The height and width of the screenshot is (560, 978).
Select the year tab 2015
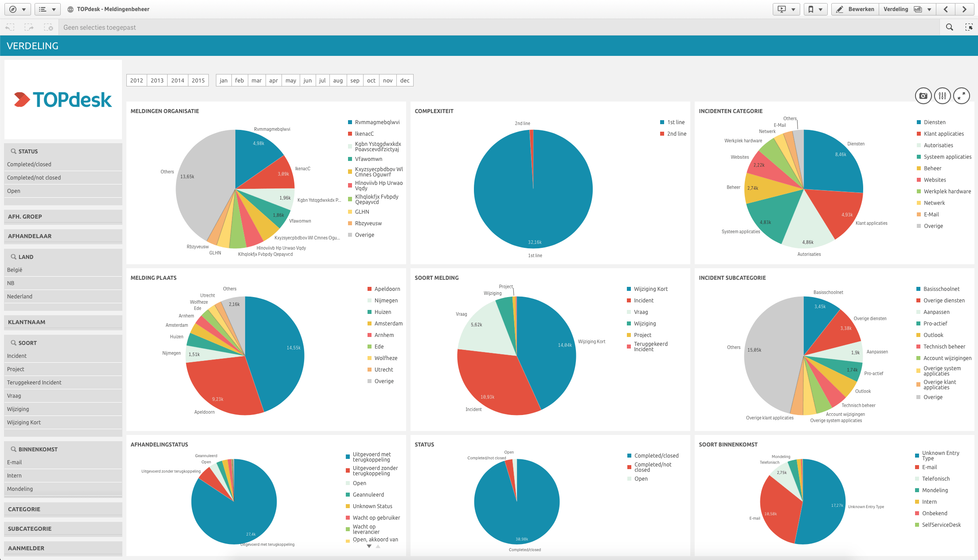pyautogui.click(x=198, y=80)
